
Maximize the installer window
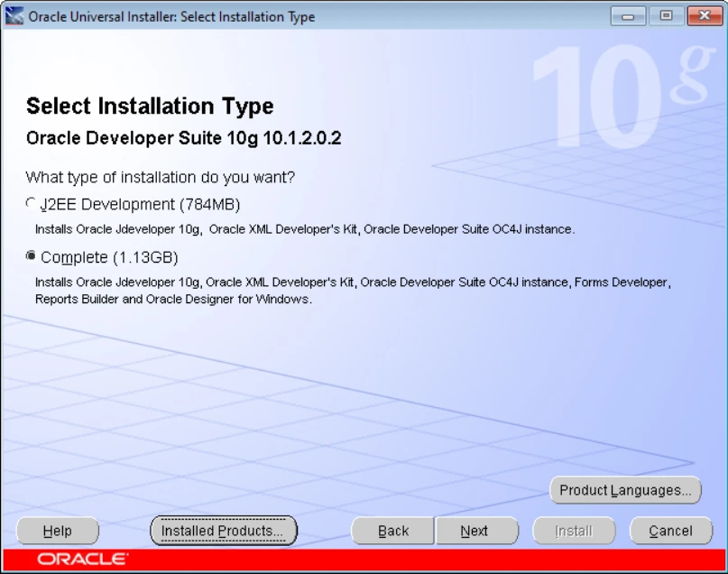click(x=667, y=16)
